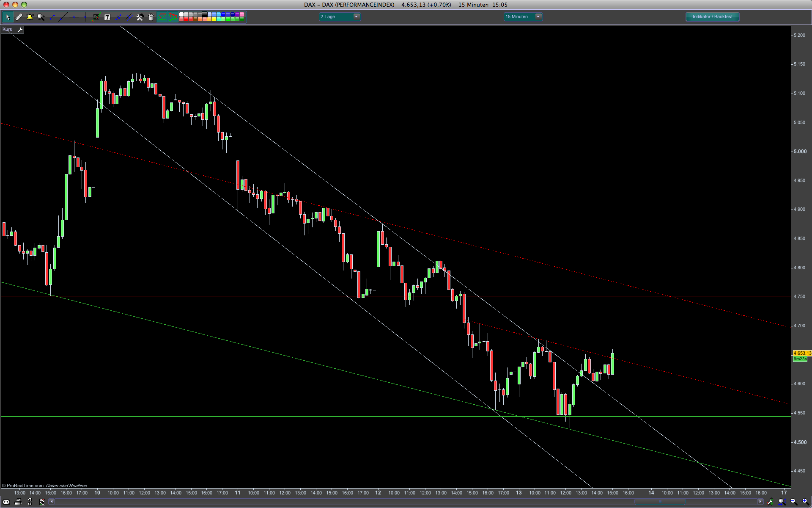Click the horizontal scrollbar thumb at bottom
812x508 pixels.
point(659,502)
